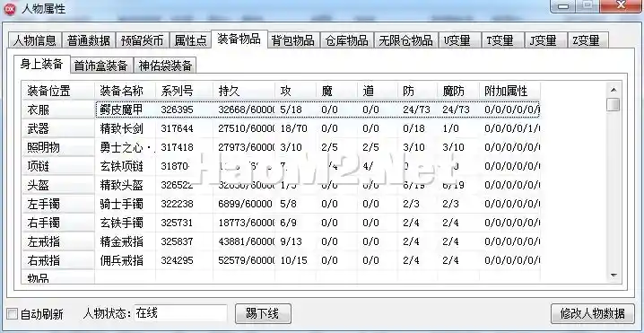Click the 修改人物数据 button
The width and height of the screenshot is (644, 333).
pyautogui.click(x=592, y=314)
